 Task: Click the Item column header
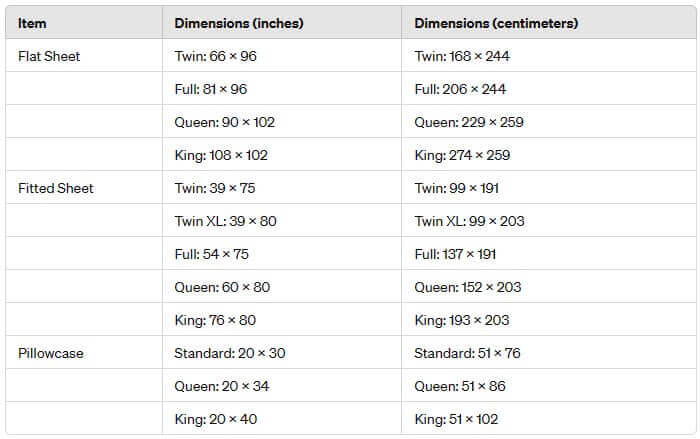(32, 23)
